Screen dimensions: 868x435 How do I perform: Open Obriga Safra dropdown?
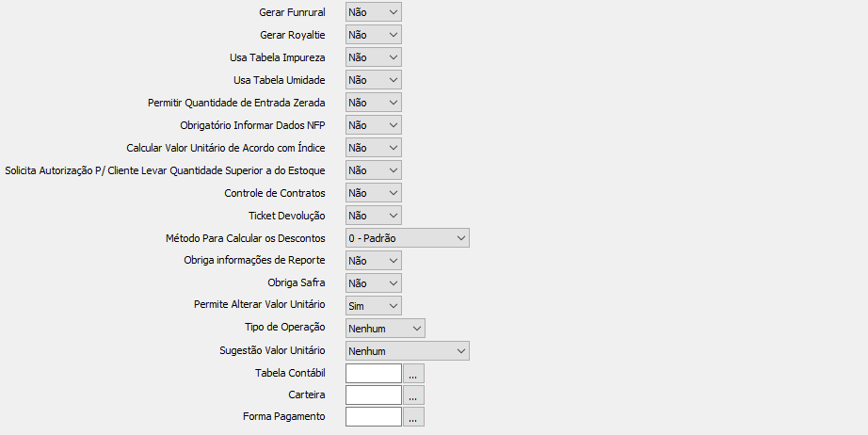374,283
